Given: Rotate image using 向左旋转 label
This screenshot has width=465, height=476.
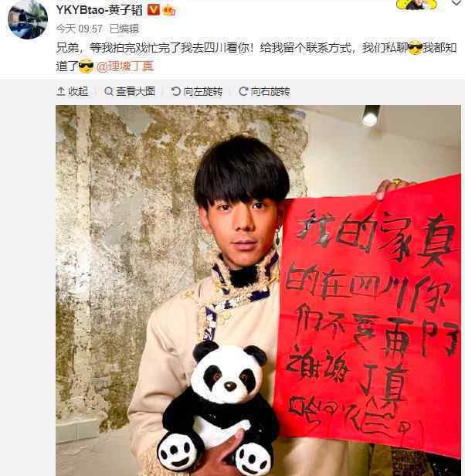Looking at the screenshot, I should pyautogui.click(x=203, y=91).
